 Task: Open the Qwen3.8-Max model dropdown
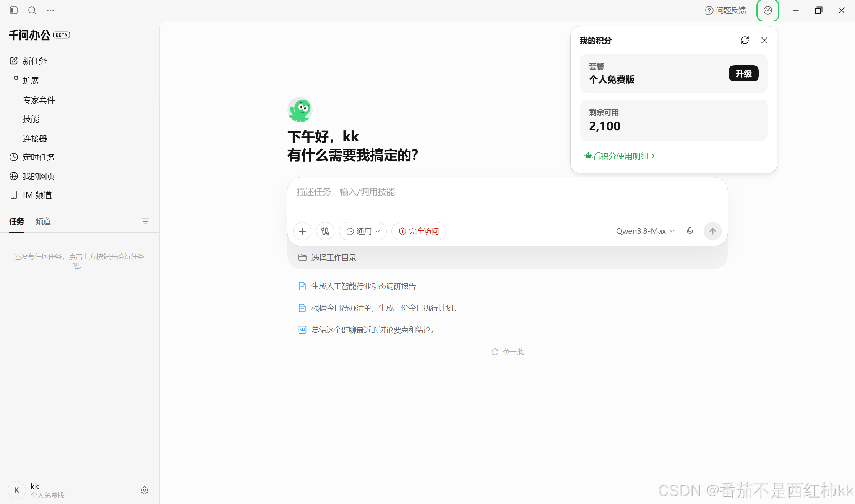[x=645, y=231]
